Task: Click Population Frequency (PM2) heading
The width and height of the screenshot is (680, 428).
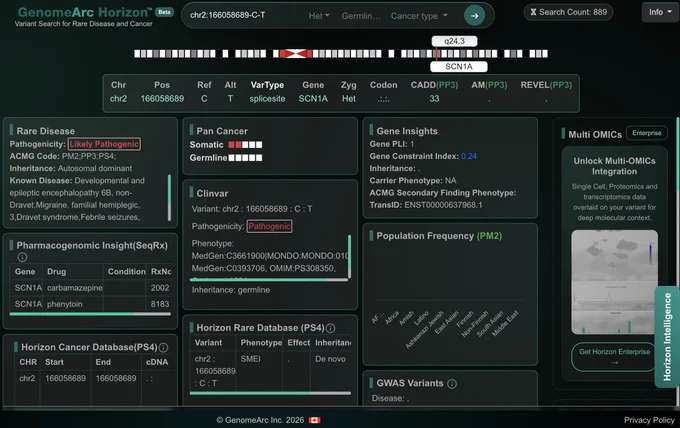Action: (x=439, y=236)
